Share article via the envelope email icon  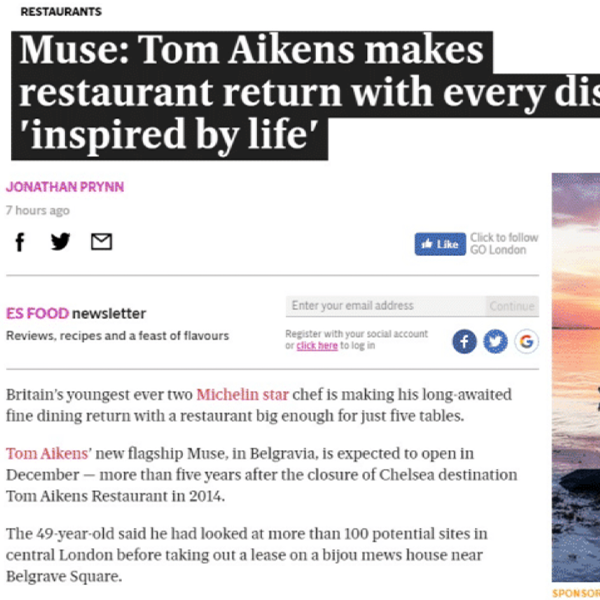101,242
